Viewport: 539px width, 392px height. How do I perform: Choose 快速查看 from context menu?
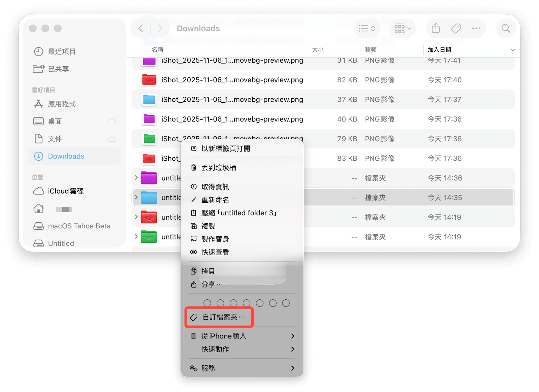pyautogui.click(x=242, y=252)
